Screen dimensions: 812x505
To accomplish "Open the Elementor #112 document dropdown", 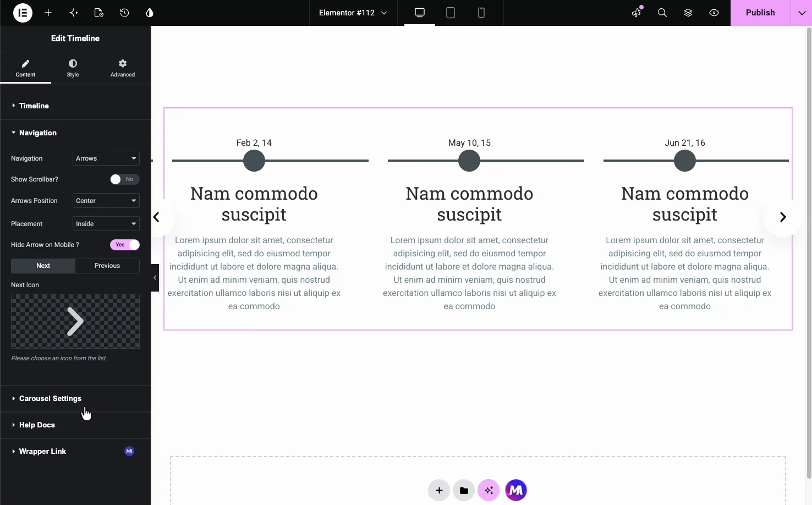I will 353,13.
